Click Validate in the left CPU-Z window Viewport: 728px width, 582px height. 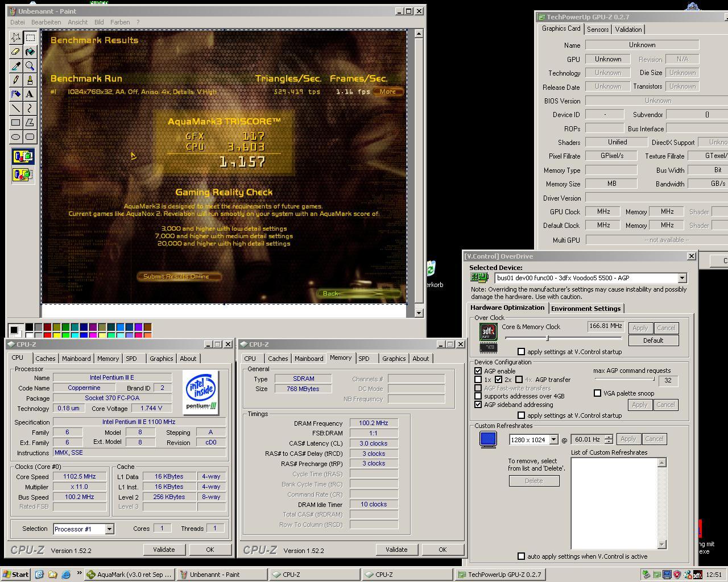point(164,550)
